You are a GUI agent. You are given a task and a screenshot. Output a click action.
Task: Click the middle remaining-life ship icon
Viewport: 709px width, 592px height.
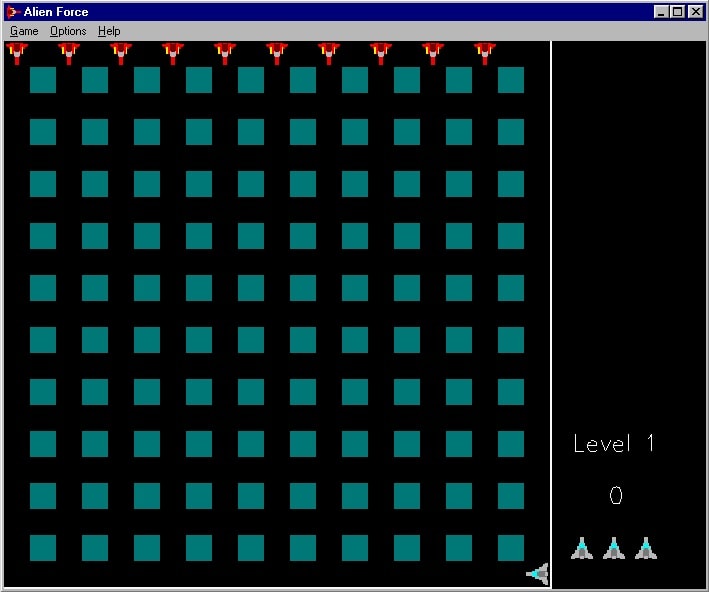click(614, 548)
